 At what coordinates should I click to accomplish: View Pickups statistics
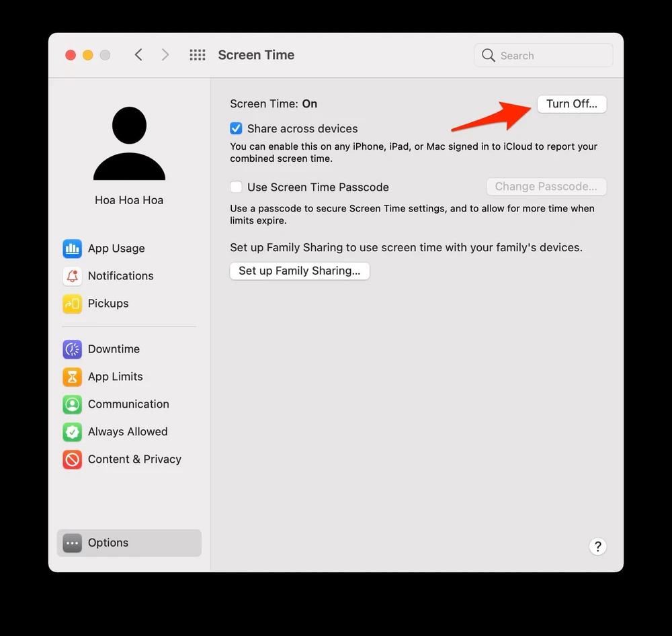(108, 304)
